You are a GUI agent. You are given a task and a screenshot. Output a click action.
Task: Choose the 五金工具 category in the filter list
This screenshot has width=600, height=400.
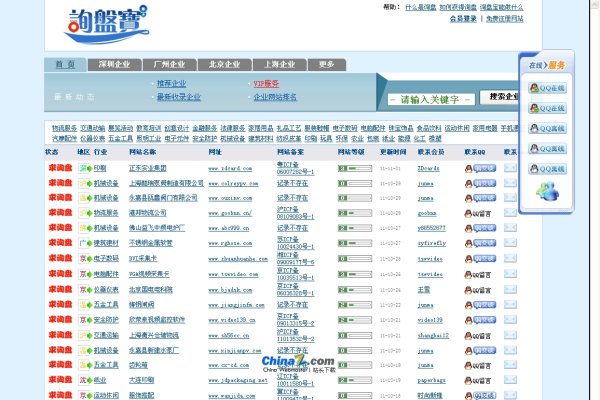click(x=121, y=139)
